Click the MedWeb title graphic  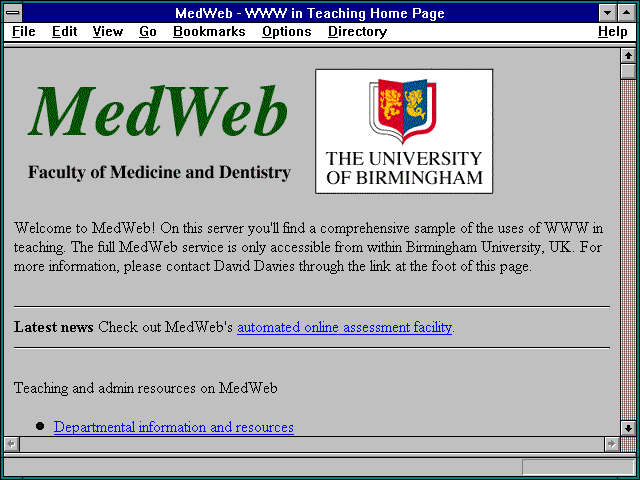coord(158,111)
